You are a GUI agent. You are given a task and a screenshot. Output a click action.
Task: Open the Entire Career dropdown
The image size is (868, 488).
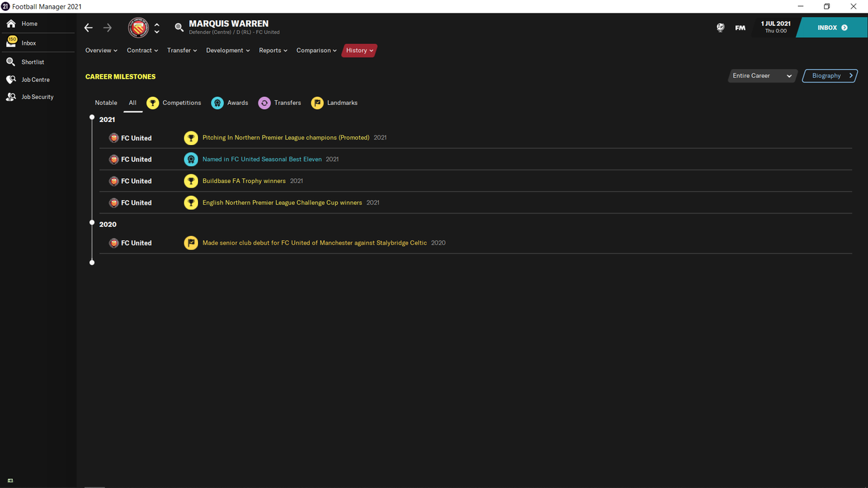click(x=762, y=76)
